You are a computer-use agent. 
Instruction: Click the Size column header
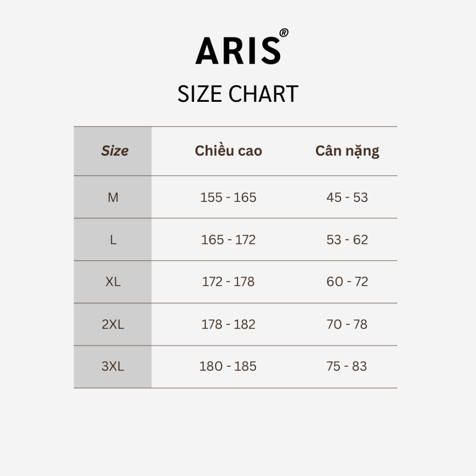pyautogui.click(x=115, y=151)
